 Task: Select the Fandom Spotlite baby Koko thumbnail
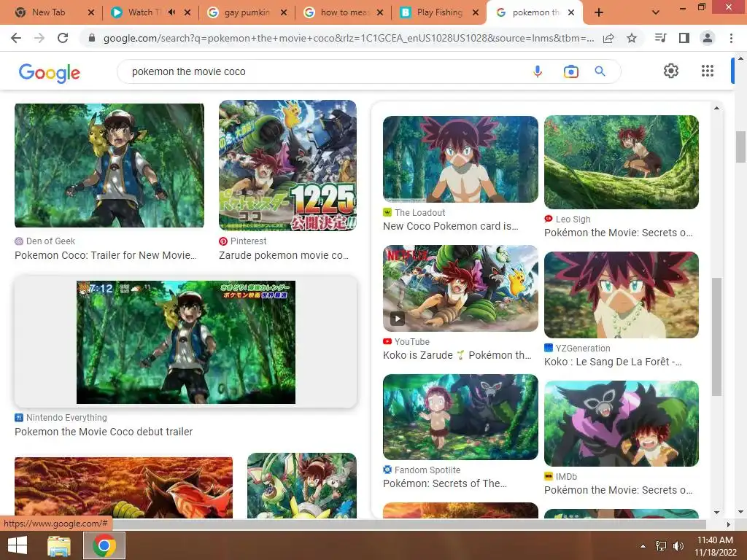460,416
